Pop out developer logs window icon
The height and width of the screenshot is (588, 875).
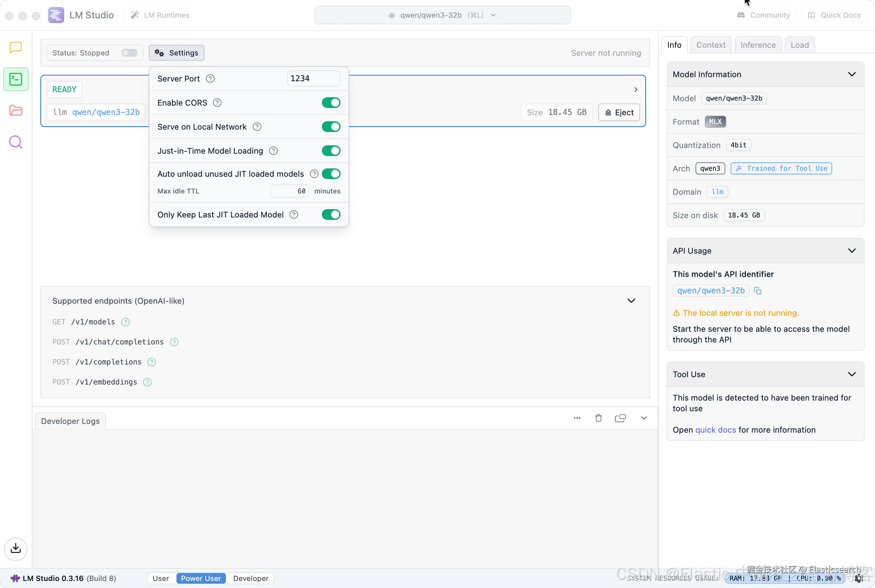point(620,418)
